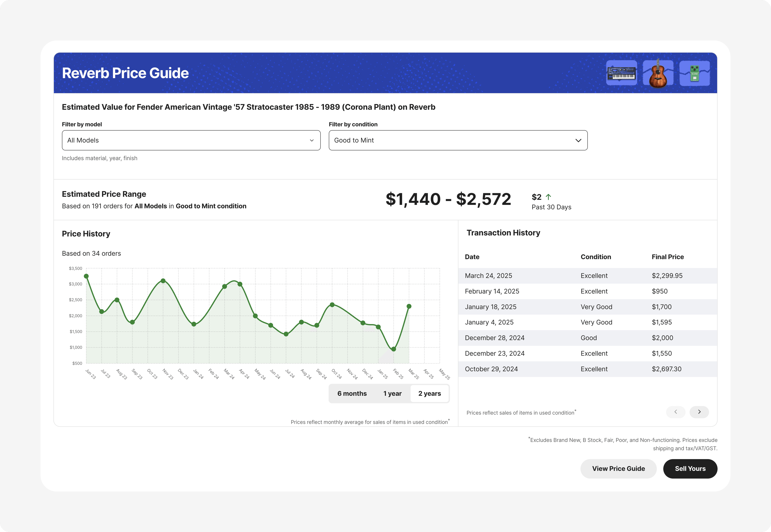Click the Apr 24 chart data point
The width and height of the screenshot is (771, 532).
pyautogui.click(x=240, y=284)
